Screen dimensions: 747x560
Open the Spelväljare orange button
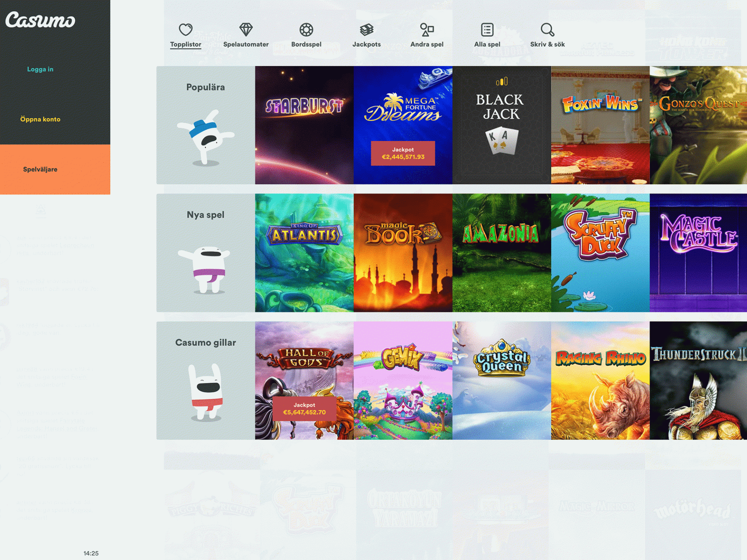click(55, 170)
